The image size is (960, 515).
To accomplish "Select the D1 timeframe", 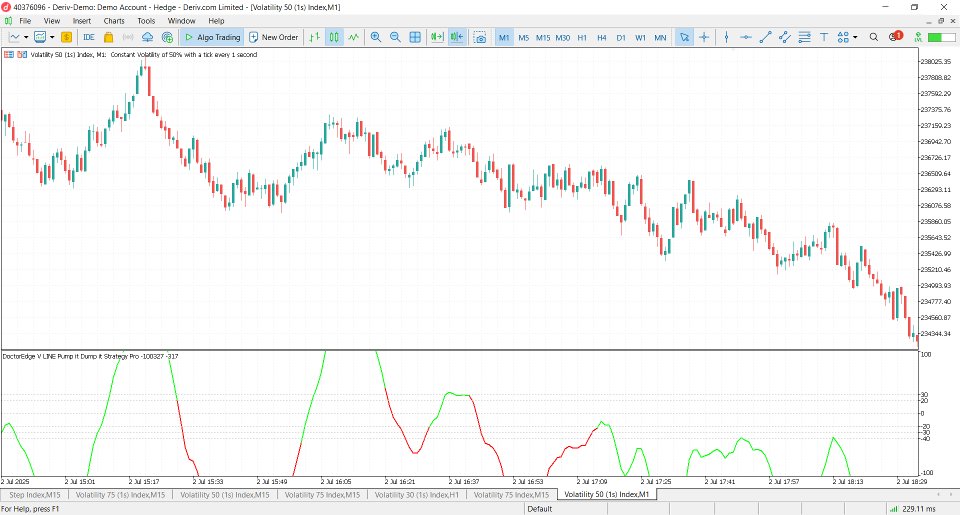I will 621,37.
